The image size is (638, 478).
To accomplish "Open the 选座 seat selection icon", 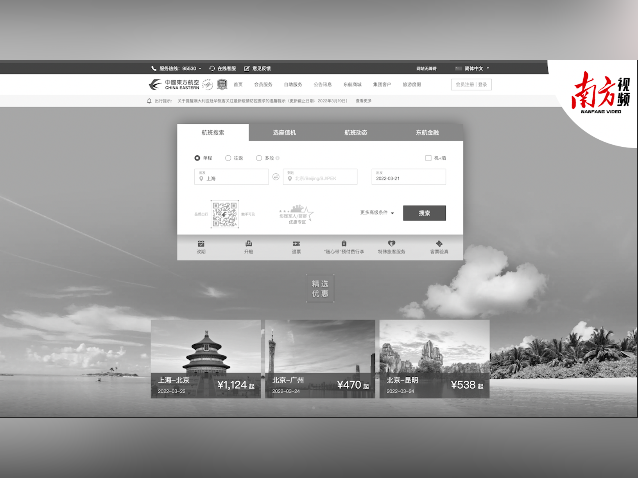I will 201,245.
